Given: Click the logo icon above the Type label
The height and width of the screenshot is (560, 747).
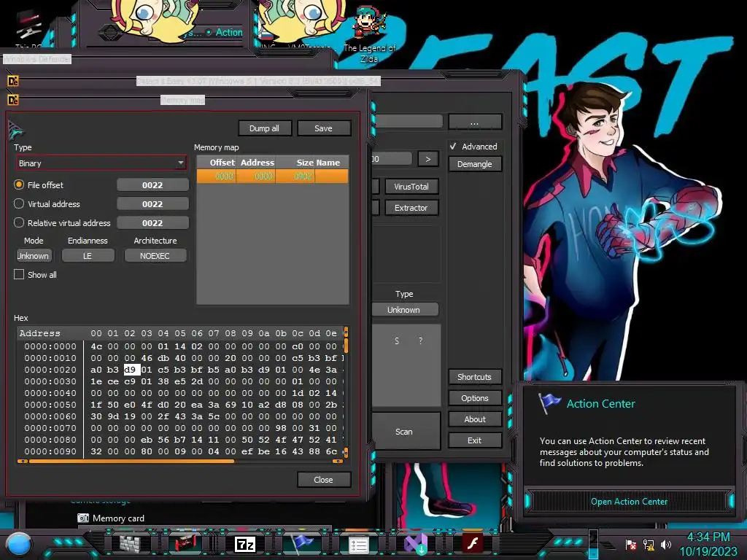Looking at the screenshot, I should point(16,130).
